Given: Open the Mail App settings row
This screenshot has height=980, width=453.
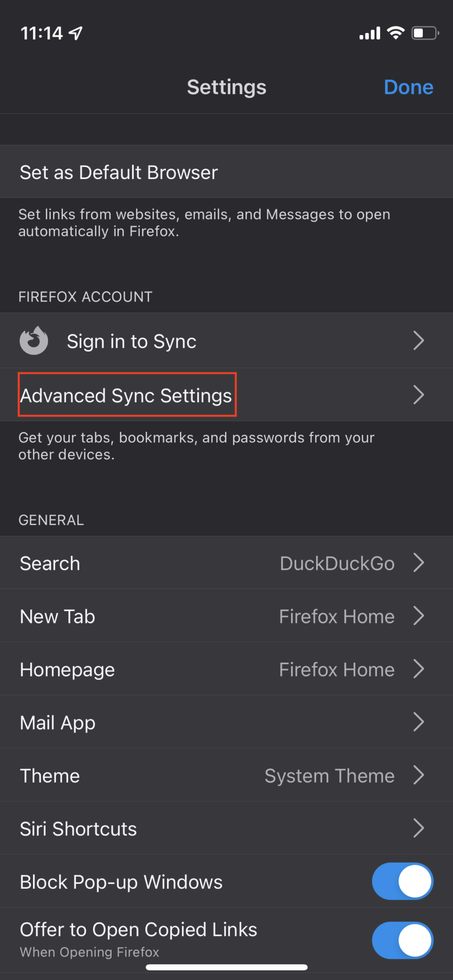Looking at the screenshot, I should [226, 723].
